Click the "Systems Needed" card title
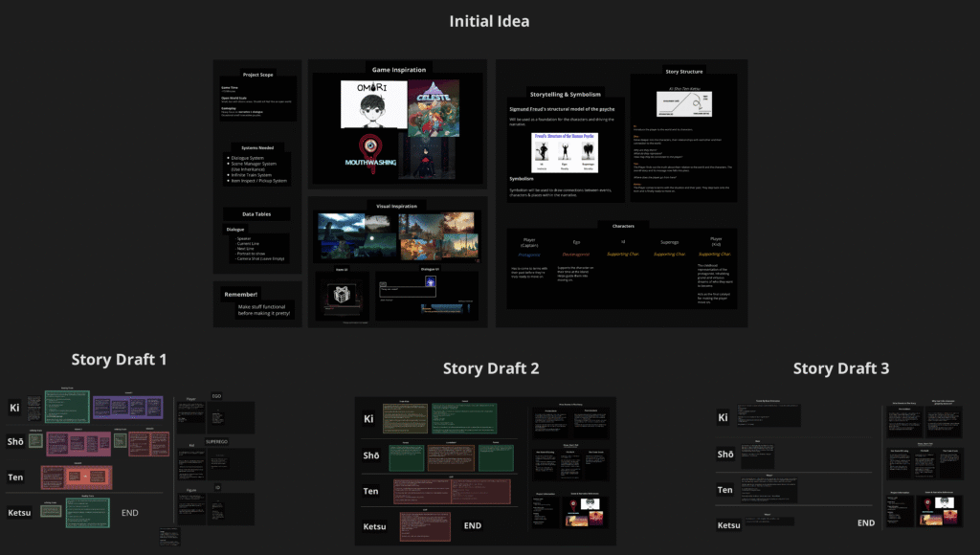980x555 pixels. [257, 146]
